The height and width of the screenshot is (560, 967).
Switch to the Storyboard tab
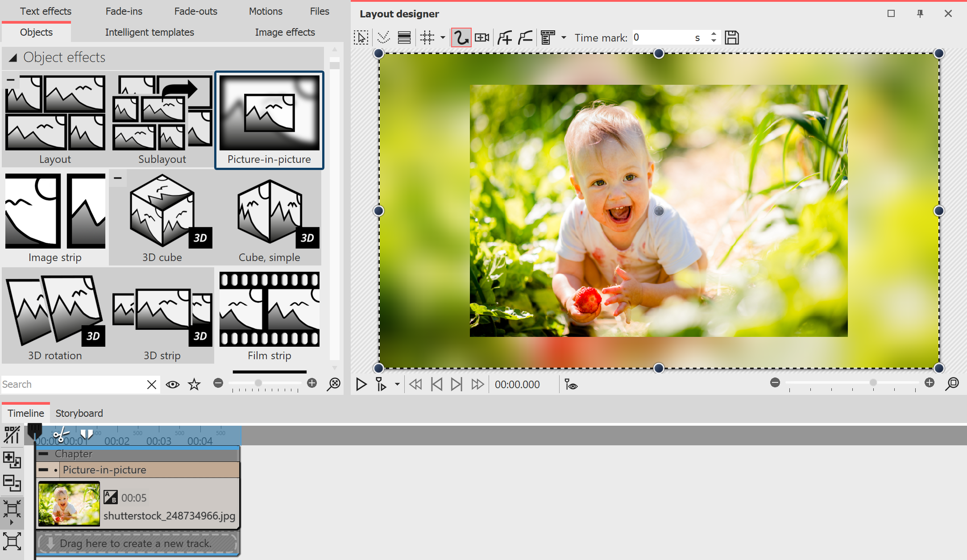[x=79, y=413]
